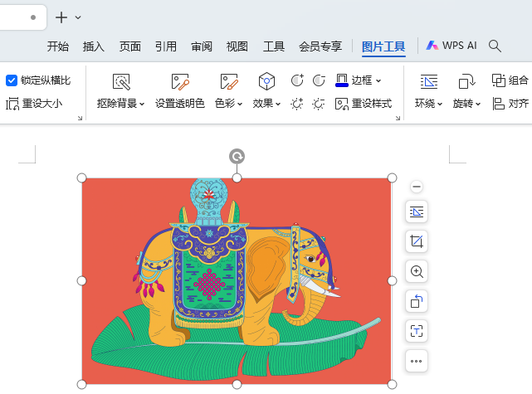The image size is (532, 394).
Task: Switch to the 会员专享 tab
Action: point(320,46)
